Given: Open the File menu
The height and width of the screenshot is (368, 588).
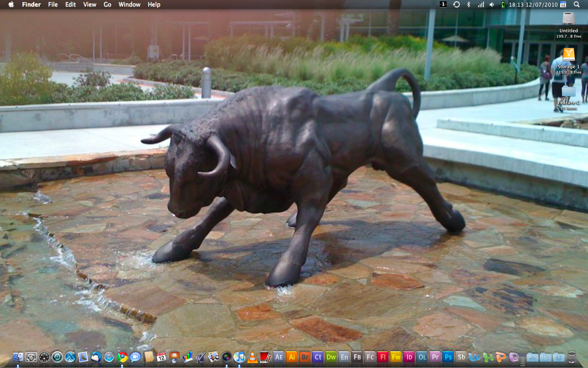Looking at the screenshot, I should click(53, 4).
